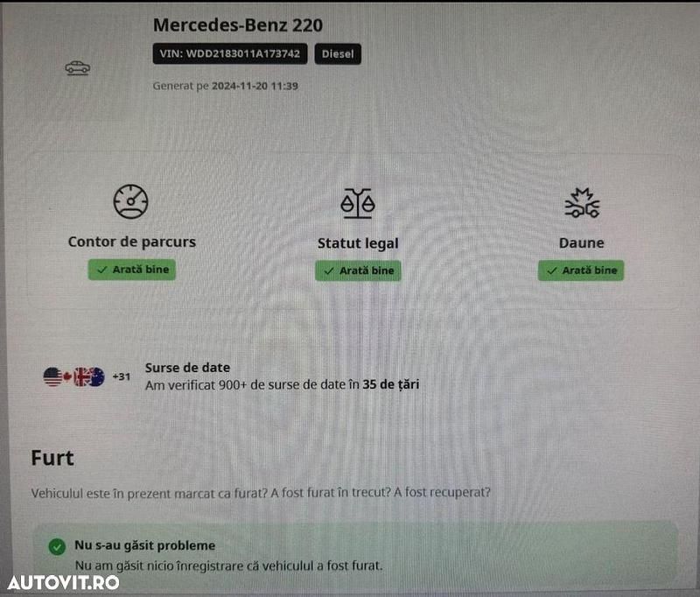Click the legal status scales icon

(x=358, y=203)
